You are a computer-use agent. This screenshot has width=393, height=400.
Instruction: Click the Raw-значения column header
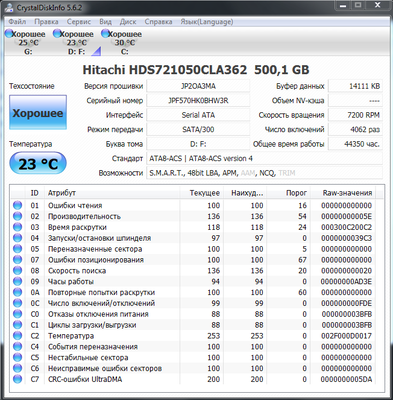tap(347, 193)
